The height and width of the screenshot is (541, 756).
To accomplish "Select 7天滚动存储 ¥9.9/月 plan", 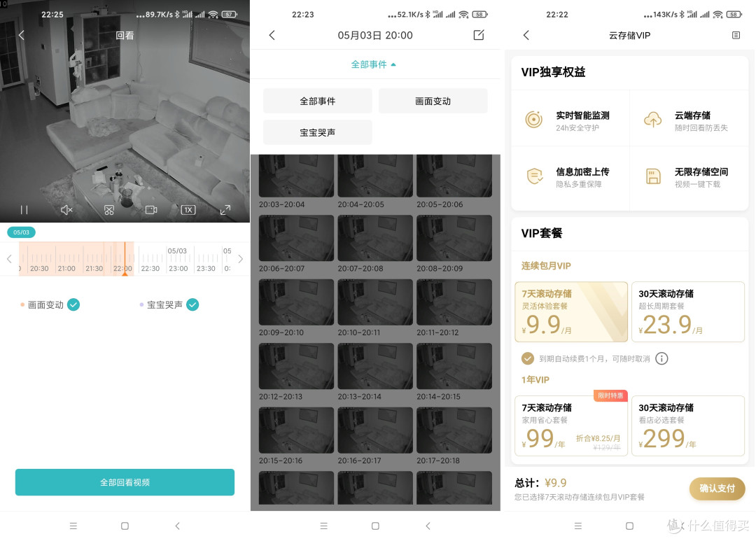I will [x=571, y=312].
